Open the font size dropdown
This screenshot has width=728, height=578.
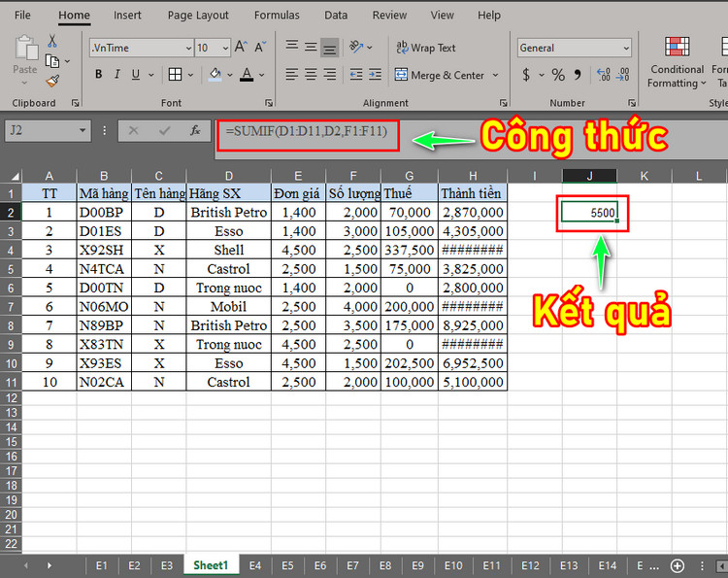[225, 48]
